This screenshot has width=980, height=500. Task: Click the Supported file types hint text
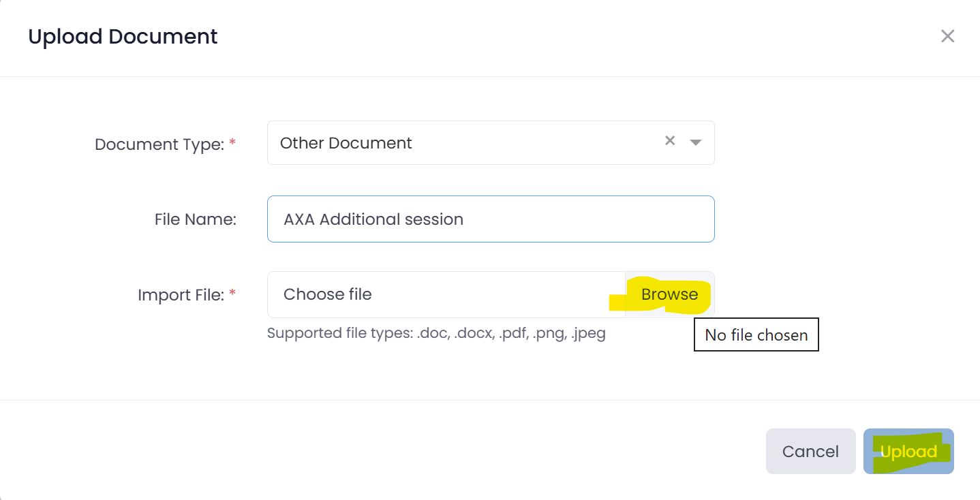[436, 334]
